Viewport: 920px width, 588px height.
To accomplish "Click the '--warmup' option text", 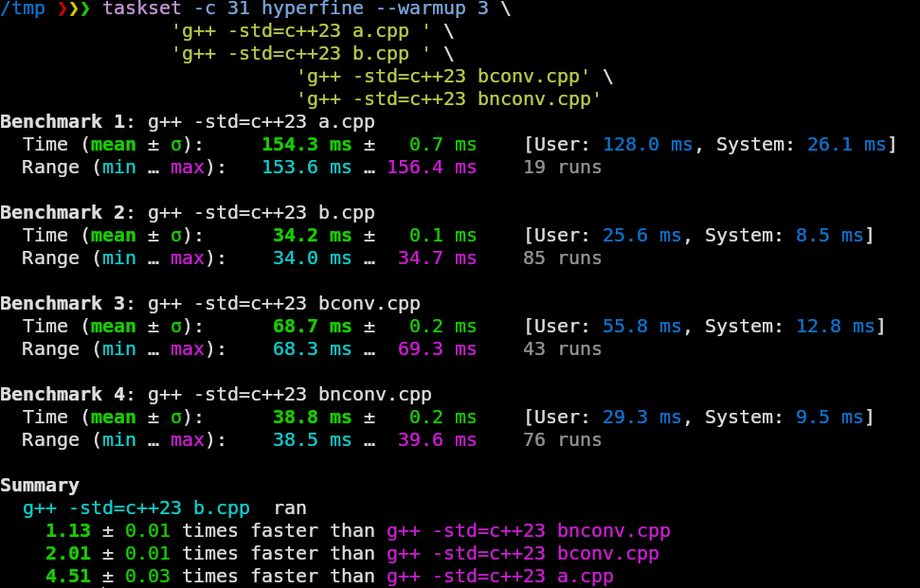I will pos(420,9).
